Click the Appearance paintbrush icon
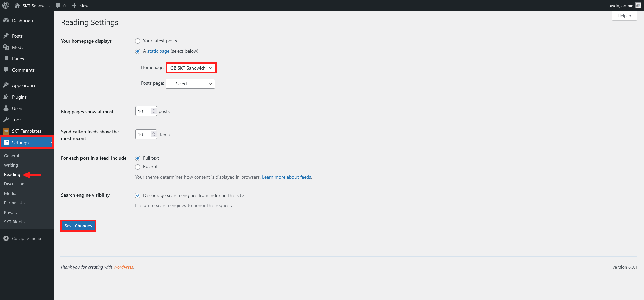The width and height of the screenshot is (644, 300). [x=6, y=85]
